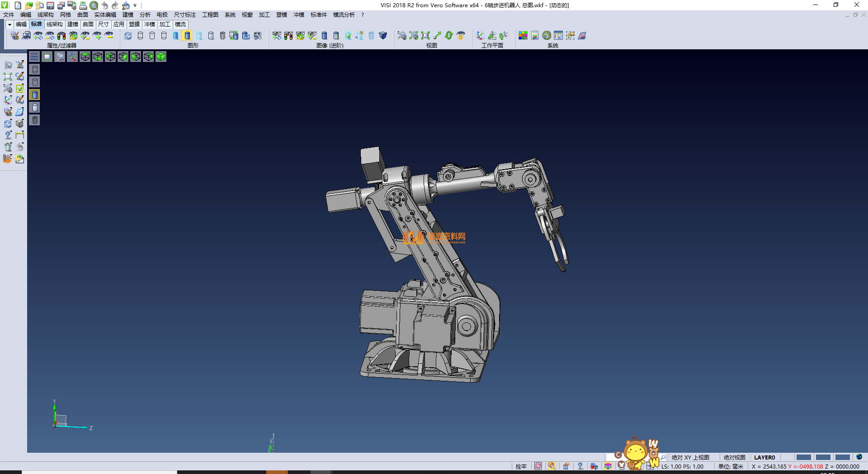Click the color palette grid icon
Viewport: 868px width, 474px height.
(523, 36)
